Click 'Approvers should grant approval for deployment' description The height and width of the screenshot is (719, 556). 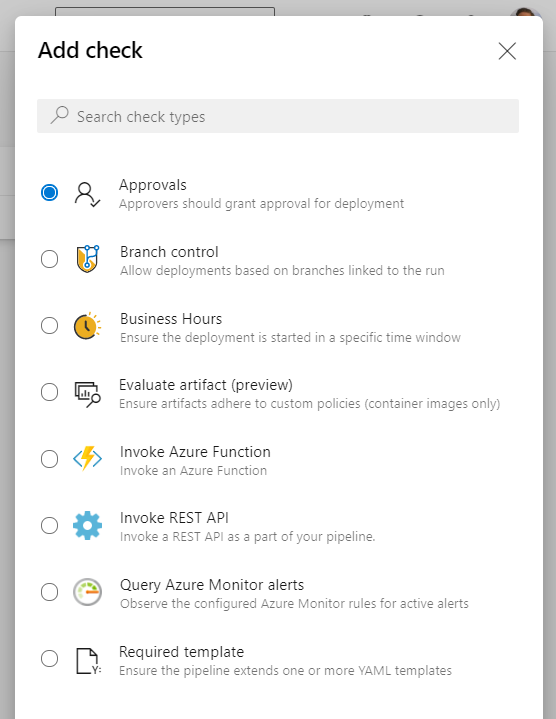pyautogui.click(x=262, y=204)
